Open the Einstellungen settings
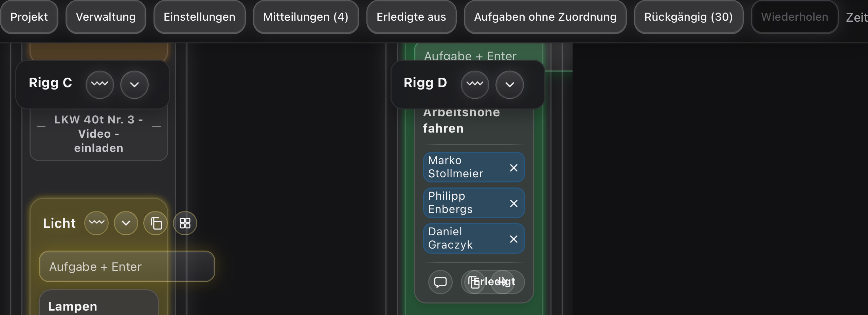Screen dimensions: 868x315 pyautogui.click(x=199, y=17)
